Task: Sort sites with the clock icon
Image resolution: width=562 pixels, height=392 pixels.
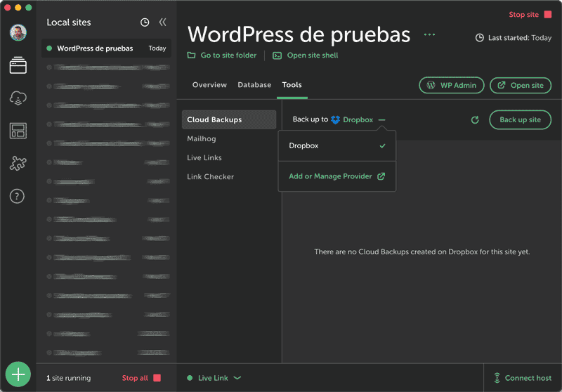Action: click(x=145, y=22)
